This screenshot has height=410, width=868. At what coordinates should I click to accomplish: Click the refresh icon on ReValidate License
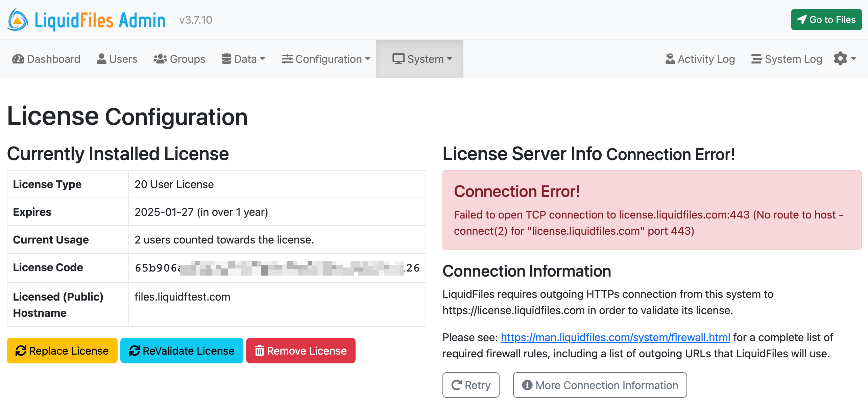pos(135,351)
